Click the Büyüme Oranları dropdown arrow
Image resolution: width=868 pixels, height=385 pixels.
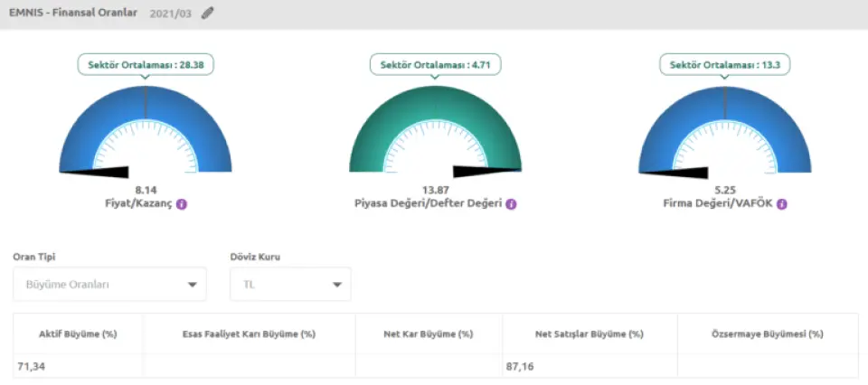192,286
